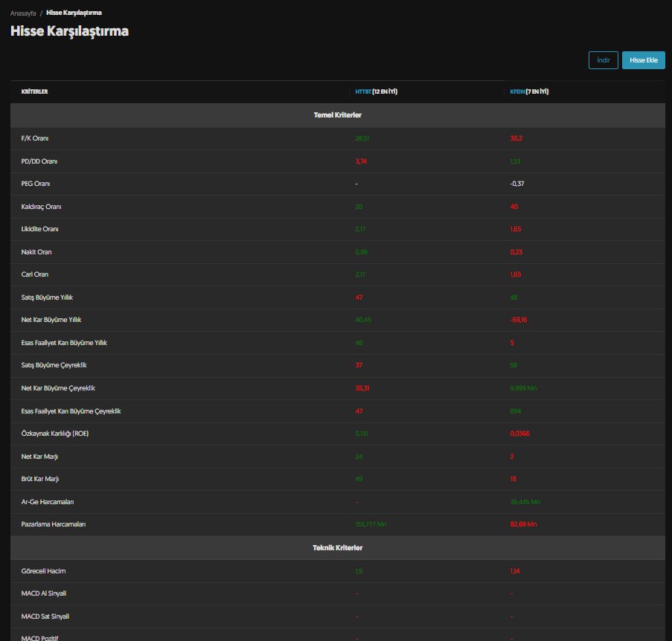Viewport: 672px width, 641px height.
Task: Click the Hisse Karşılaştırma page title
Action: click(x=69, y=31)
